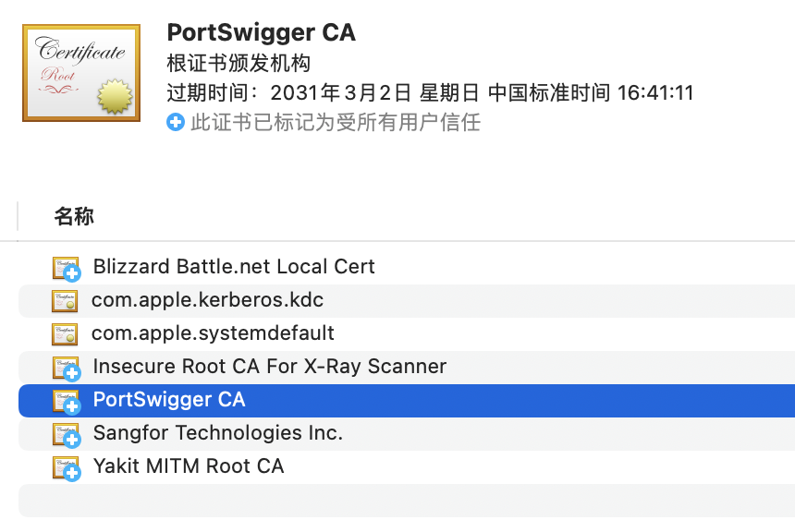Select the Blizzard Battle.net Local Cert row
This screenshot has width=795, height=532.
coord(234,267)
